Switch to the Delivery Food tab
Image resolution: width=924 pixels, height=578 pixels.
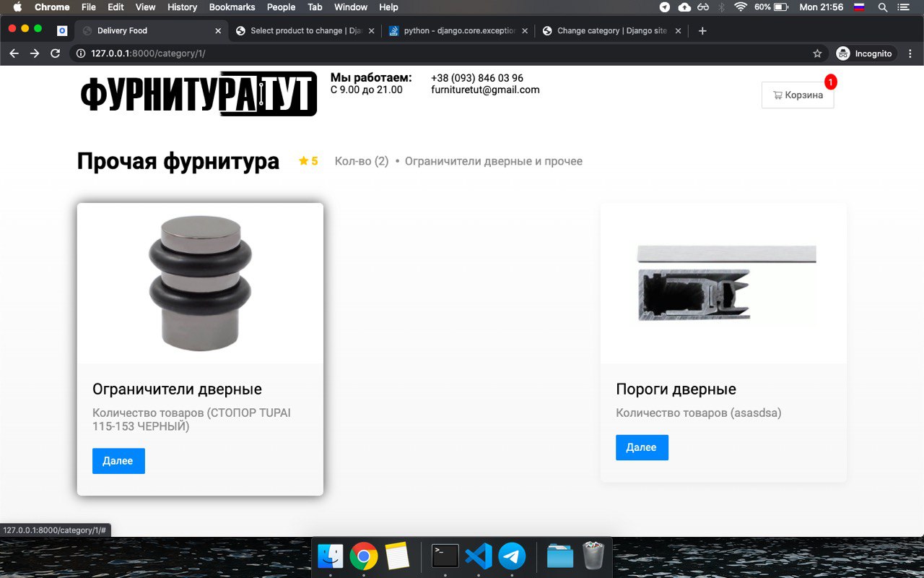[150, 31]
